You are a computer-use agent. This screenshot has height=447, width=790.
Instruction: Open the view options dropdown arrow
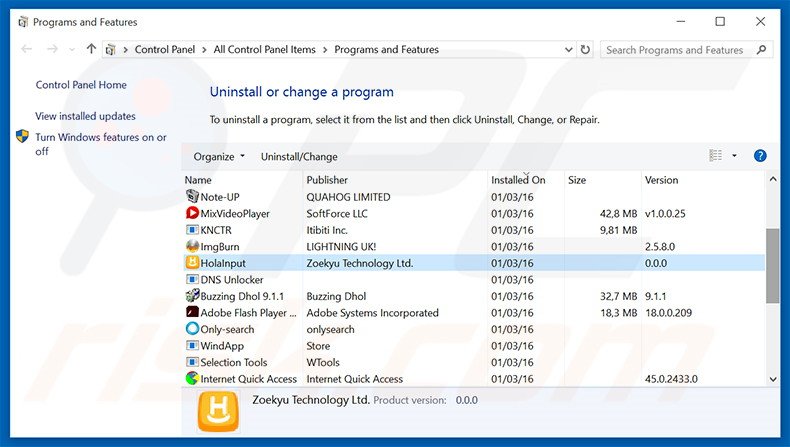734,156
